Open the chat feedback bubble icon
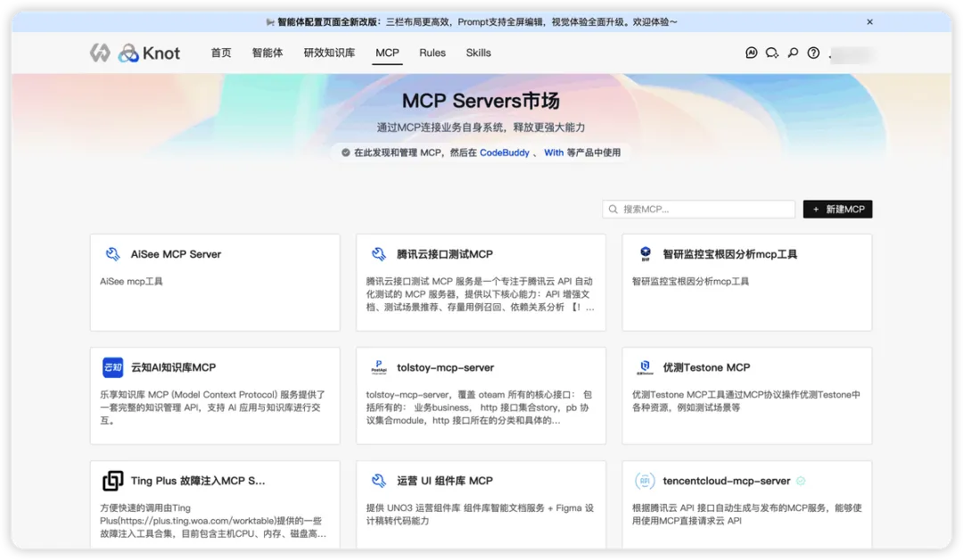 772,53
